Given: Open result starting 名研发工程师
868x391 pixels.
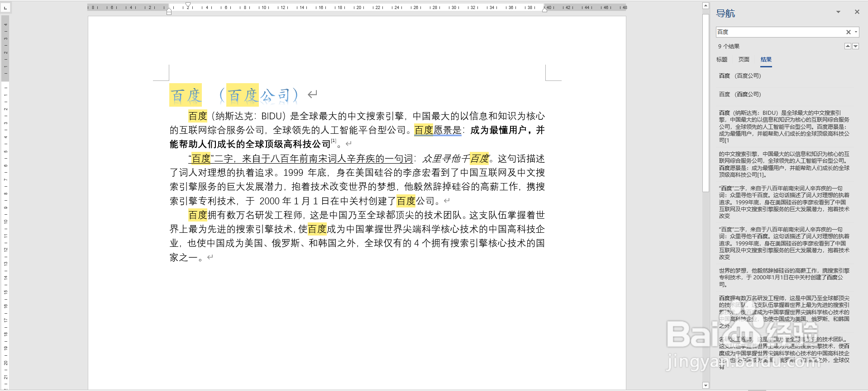Looking at the screenshot, I should (x=785, y=353).
